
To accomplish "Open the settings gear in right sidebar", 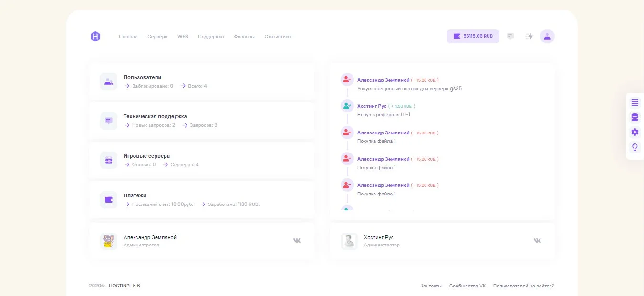I will click(x=635, y=132).
